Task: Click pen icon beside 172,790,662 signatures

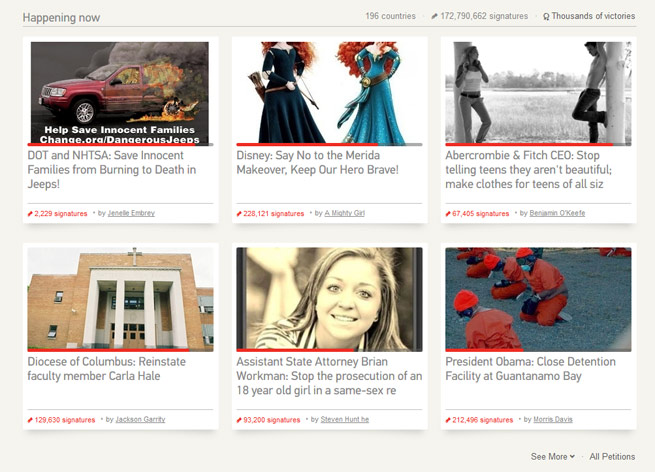Action: click(x=434, y=16)
